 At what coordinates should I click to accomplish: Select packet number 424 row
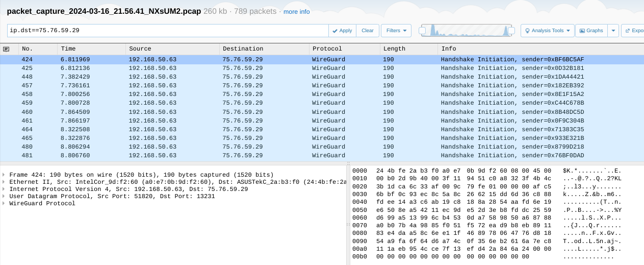click(x=322, y=59)
